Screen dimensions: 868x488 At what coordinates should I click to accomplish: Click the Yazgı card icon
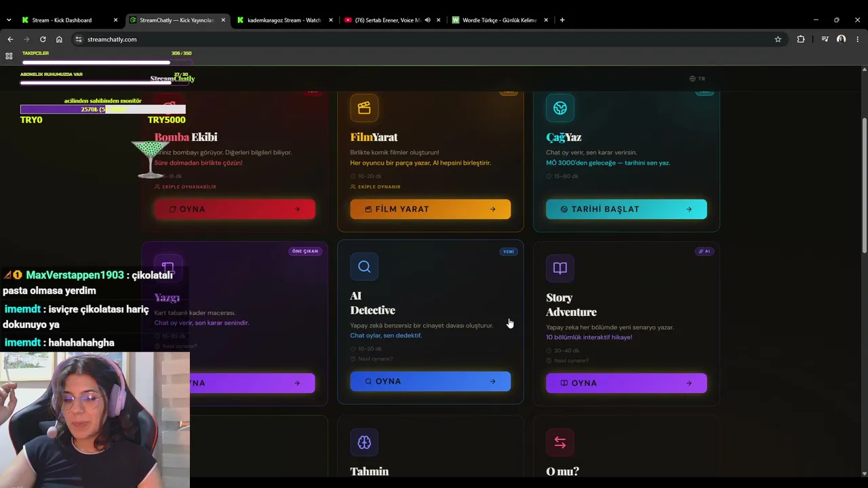tap(168, 268)
